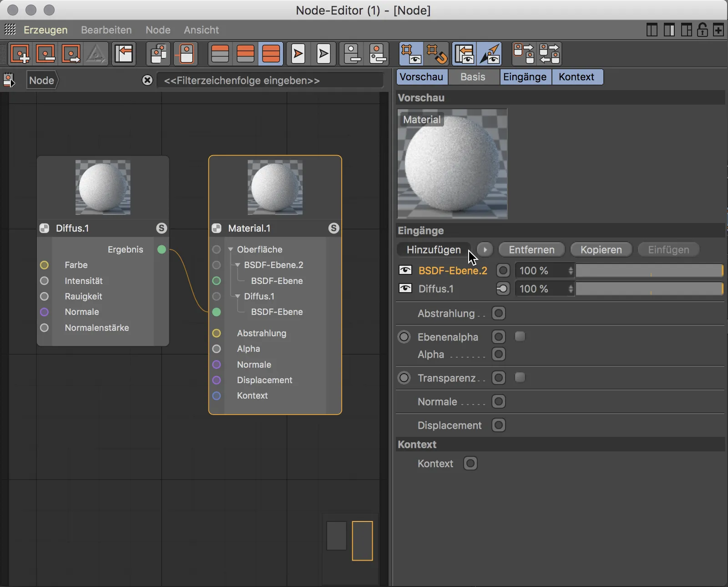Click the orange-outlined single node icon
The image size is (728, 587).
pos(187,54)
